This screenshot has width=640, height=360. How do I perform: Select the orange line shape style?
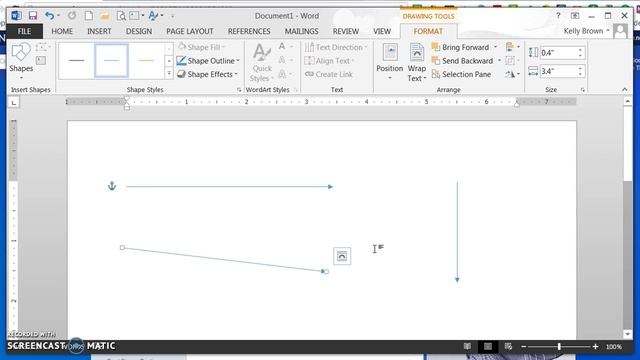(x=146, y=60)
